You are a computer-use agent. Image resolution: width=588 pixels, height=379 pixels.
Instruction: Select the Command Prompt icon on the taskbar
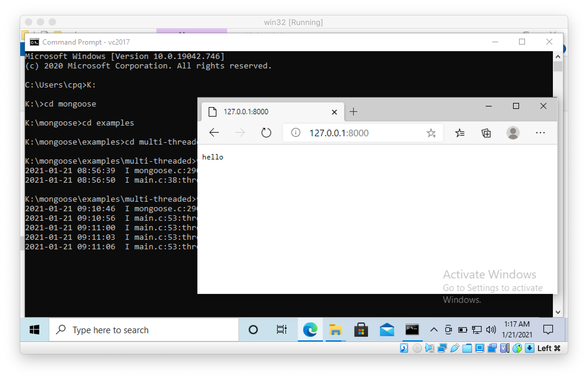click(413, 330)
